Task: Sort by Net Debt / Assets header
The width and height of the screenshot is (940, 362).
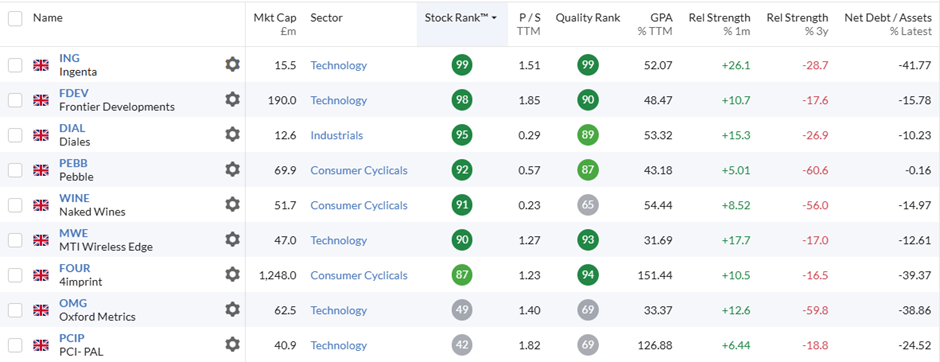Action: point(888,24)
